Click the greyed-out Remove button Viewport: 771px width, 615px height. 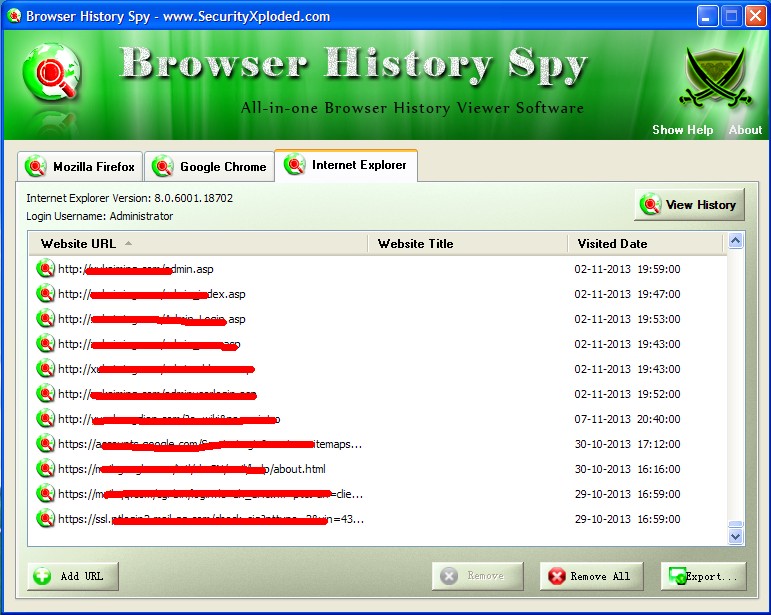[x=477, y=576]
